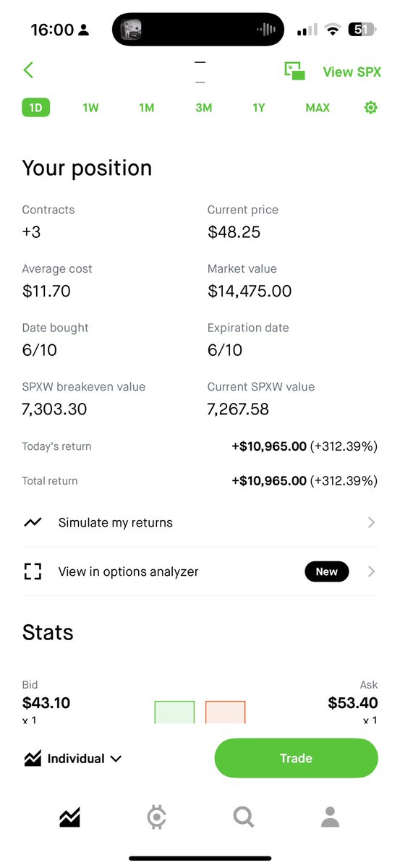Open Simulate my returns chevron
This screenshot has height=868, width=400.
point(371,522)
